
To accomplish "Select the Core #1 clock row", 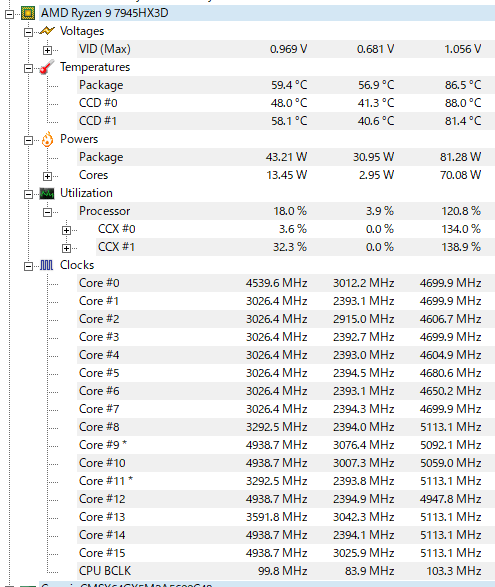I will pos(286,301).
